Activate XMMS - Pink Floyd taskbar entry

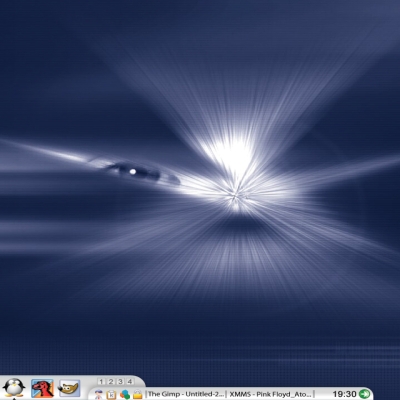(x=270, y=394)
